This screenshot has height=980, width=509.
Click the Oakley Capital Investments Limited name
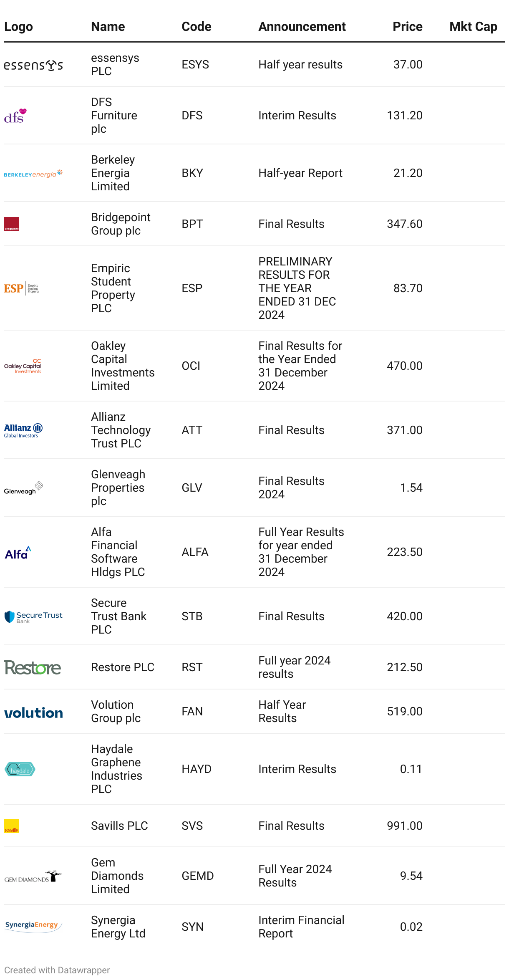coord(123,366)
